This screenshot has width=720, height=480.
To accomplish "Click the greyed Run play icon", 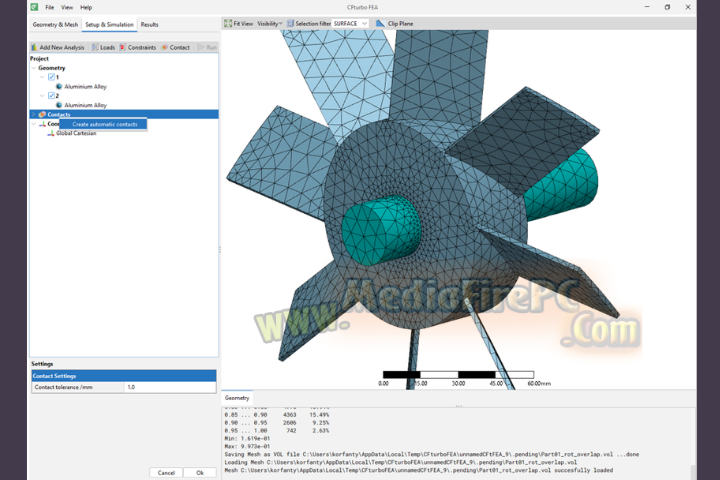I will [x=201, y=47].
